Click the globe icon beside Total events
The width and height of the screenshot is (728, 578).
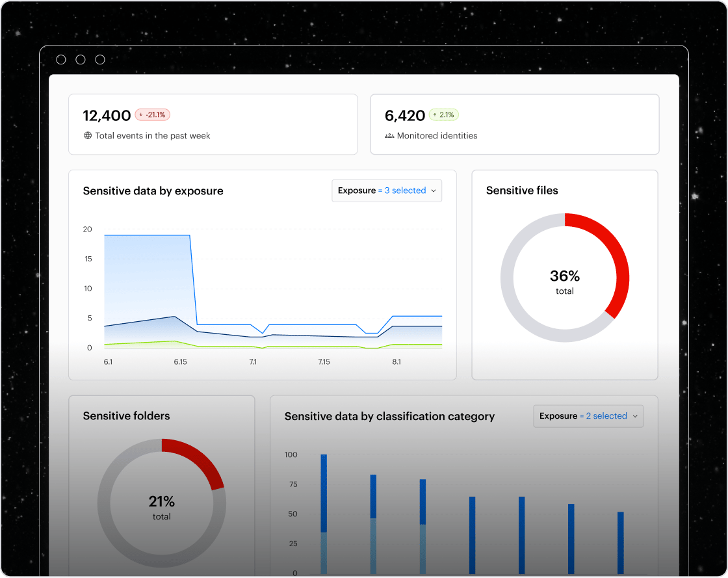click(x=88, y=136)
